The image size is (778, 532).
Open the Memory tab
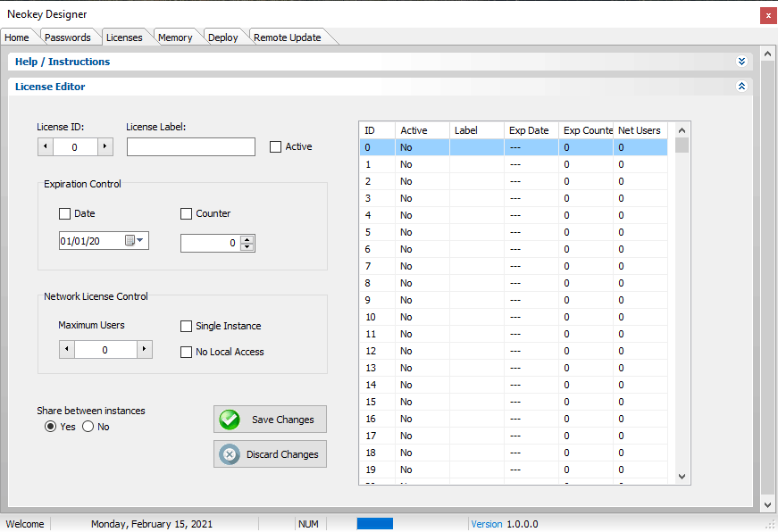coord(175,37)
